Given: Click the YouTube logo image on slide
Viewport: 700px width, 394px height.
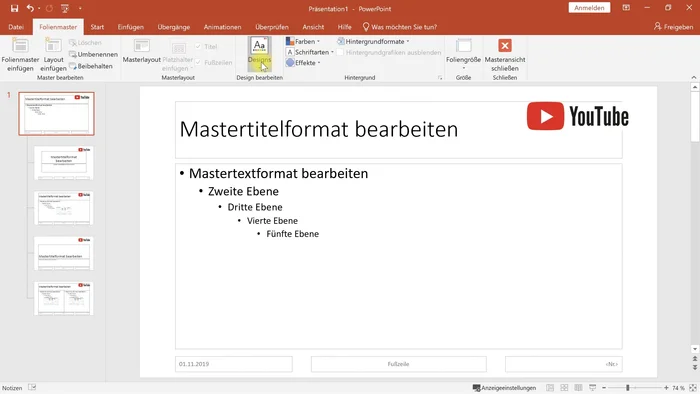Looking at the screenshot, I should pos(578,116).
